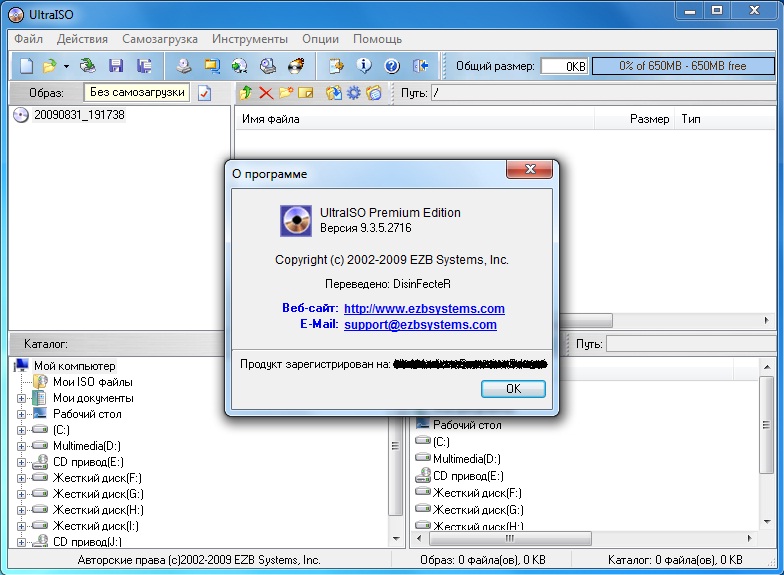784x575 pixels.
Task: Click the Rename yellow label icon
Action: click(306, 92)
